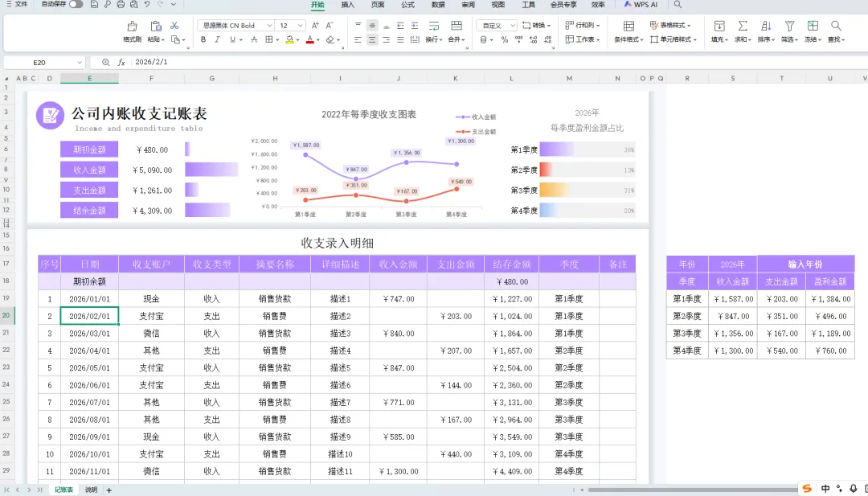The height and width of the screenshot is (496, 868).
Task: Click the Print Preview icon
Action: tap(134, 5)
